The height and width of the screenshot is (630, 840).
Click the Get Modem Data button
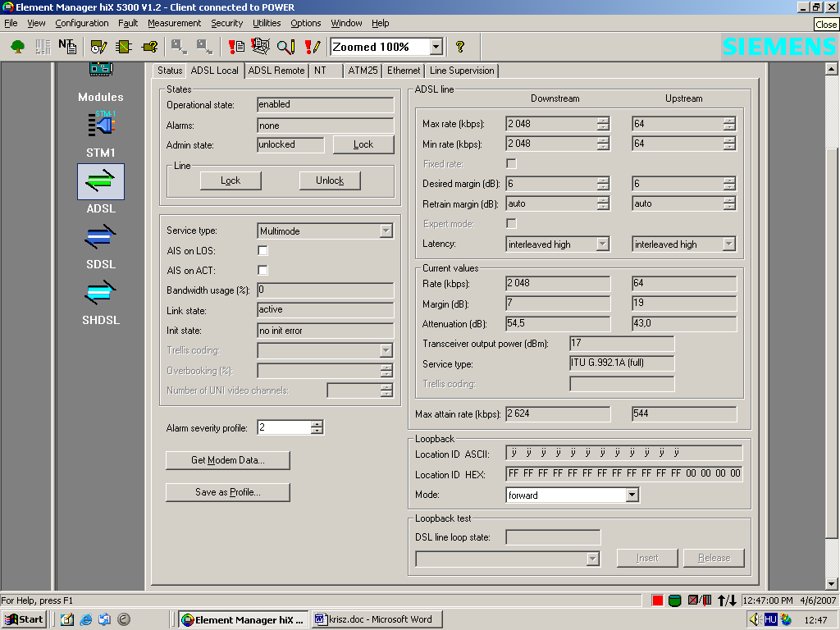228,460
